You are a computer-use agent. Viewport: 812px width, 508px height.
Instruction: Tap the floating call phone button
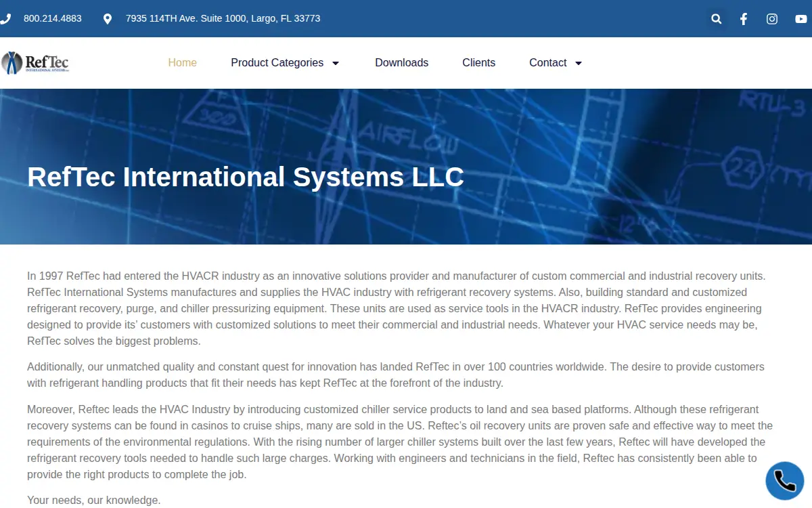[785, 481]
